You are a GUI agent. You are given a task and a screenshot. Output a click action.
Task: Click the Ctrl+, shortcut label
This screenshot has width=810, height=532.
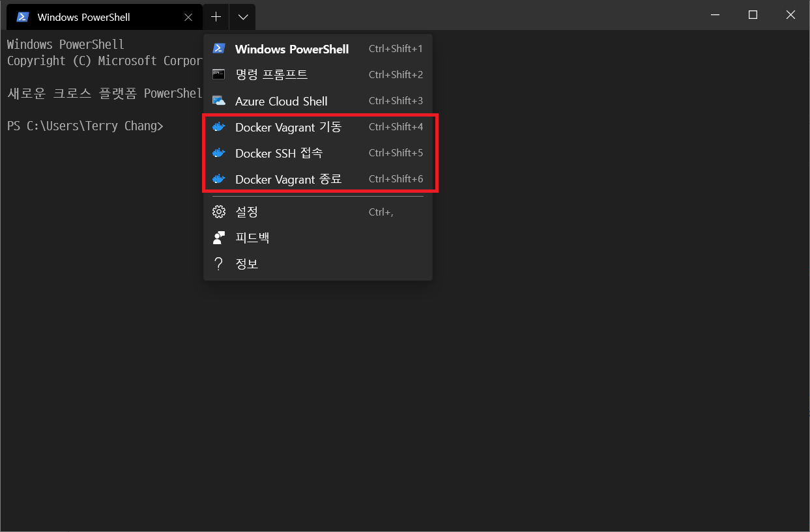tap(381, 212)
